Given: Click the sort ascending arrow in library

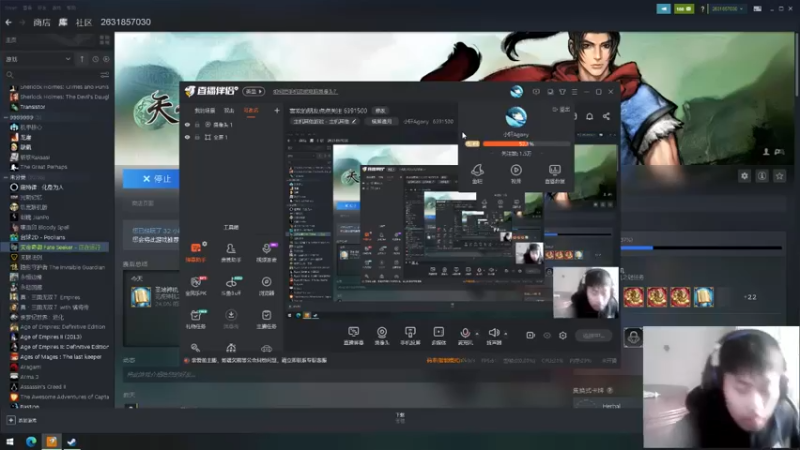Looking at the screenshot, I should [x=82, y=59].
